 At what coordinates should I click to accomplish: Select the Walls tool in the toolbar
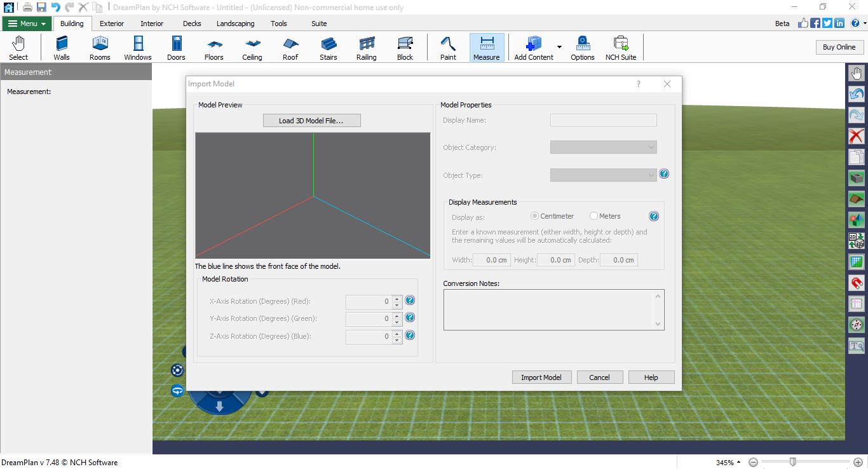pyautogui.click(x=62, y=48)
